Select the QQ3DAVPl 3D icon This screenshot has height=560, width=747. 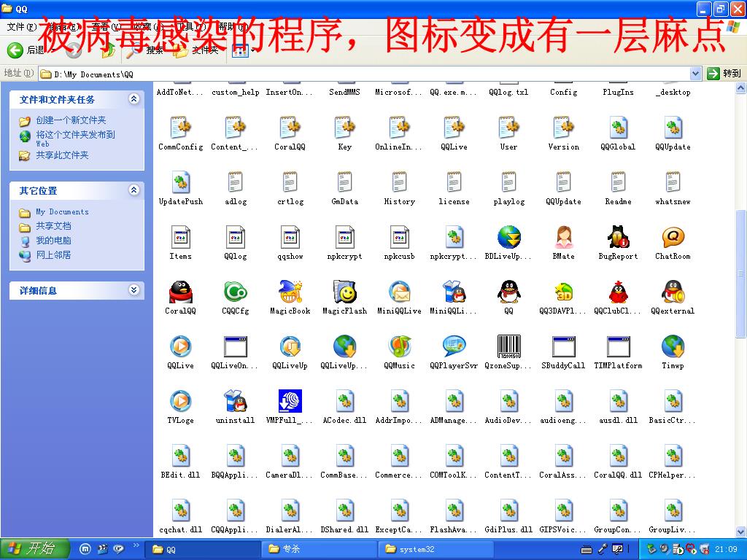point(564,292)
